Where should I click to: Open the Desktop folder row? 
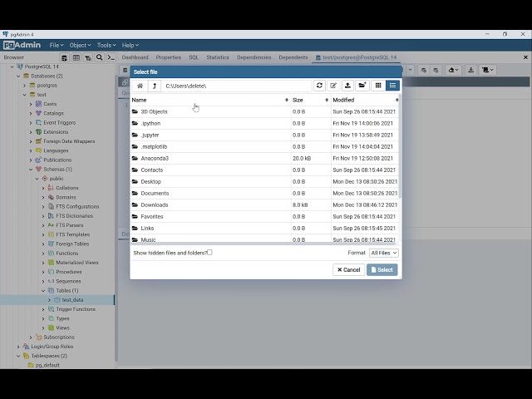264,182
